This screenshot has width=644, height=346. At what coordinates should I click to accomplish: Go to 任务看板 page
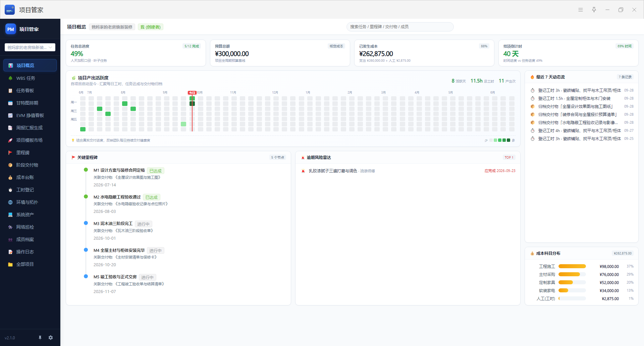click(30, 91)
